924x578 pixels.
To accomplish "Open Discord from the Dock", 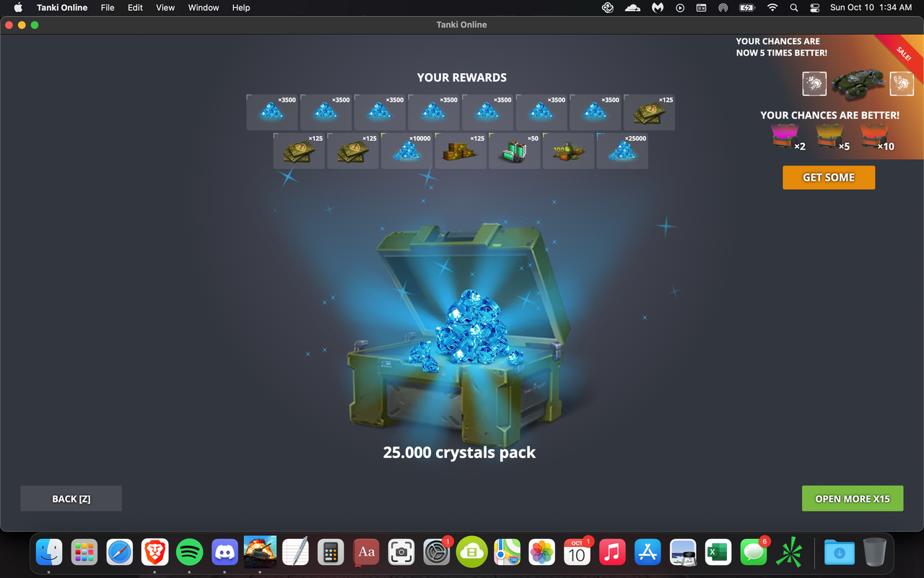I will click(x=225, y=552).
